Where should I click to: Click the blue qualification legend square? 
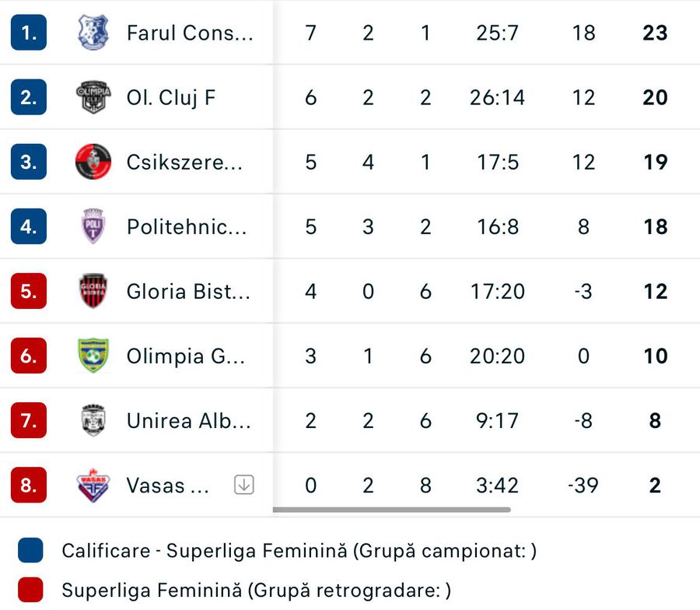(x=30, y=550)
